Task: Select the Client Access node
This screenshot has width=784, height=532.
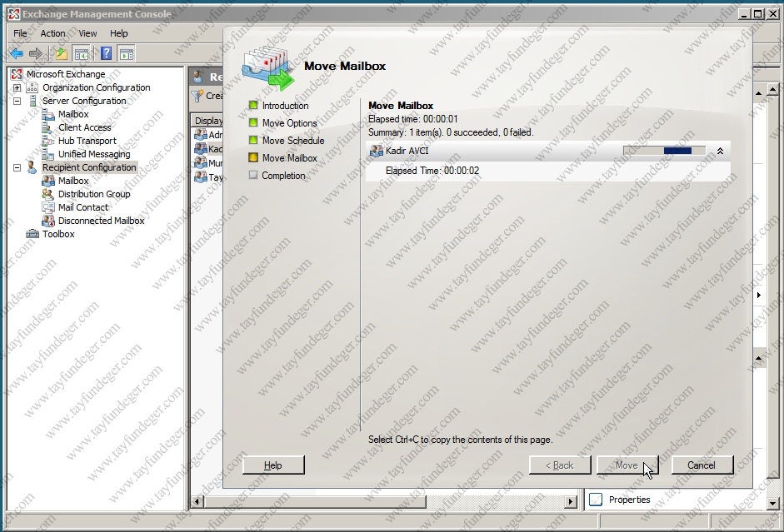Action: pos(84,127)
